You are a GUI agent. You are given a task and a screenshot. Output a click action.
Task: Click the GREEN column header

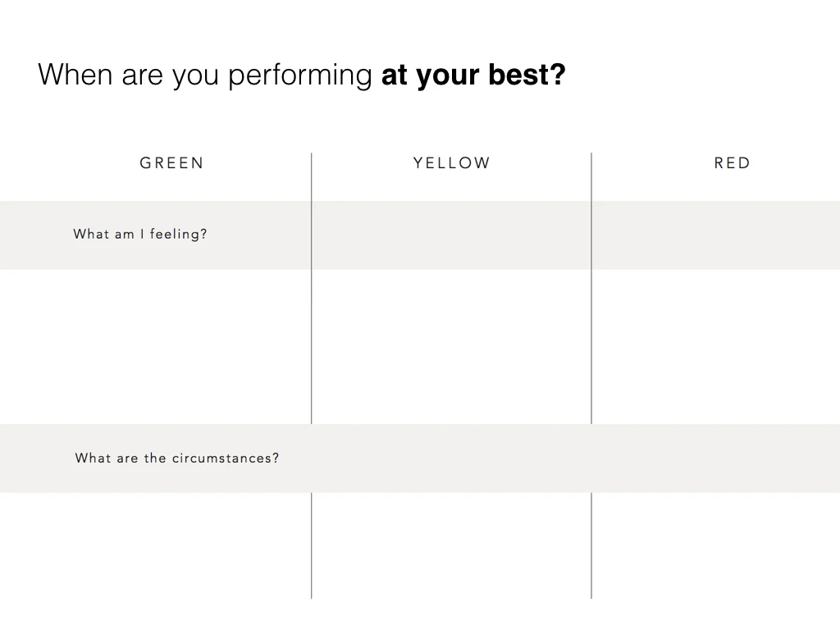pyautogui.click(x=171, y=163)
